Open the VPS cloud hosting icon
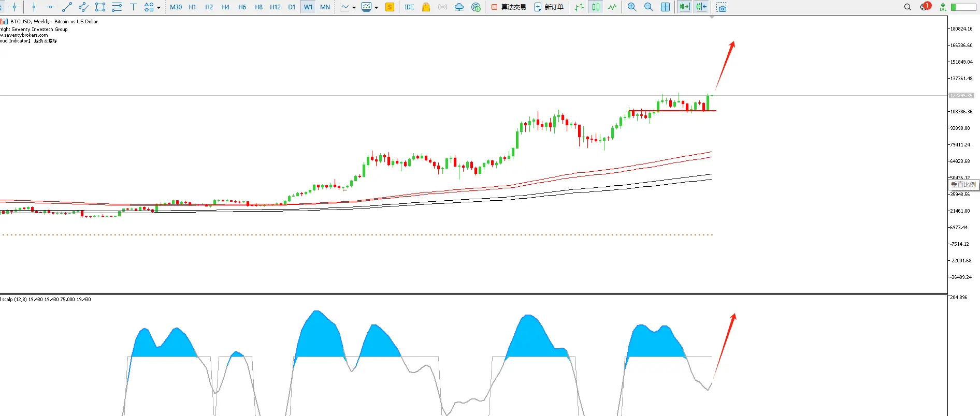Screen dimensions: 980x416 coord(459,7)
